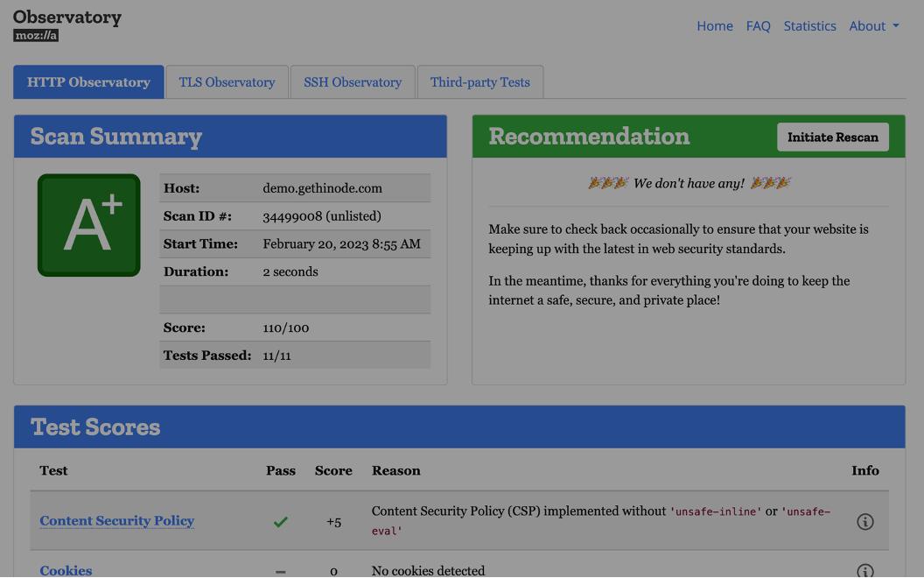The width and height of the screenshot is (924, 578).
Task: Open info icon for Content Security Policy
Action: tap(864, 522)
